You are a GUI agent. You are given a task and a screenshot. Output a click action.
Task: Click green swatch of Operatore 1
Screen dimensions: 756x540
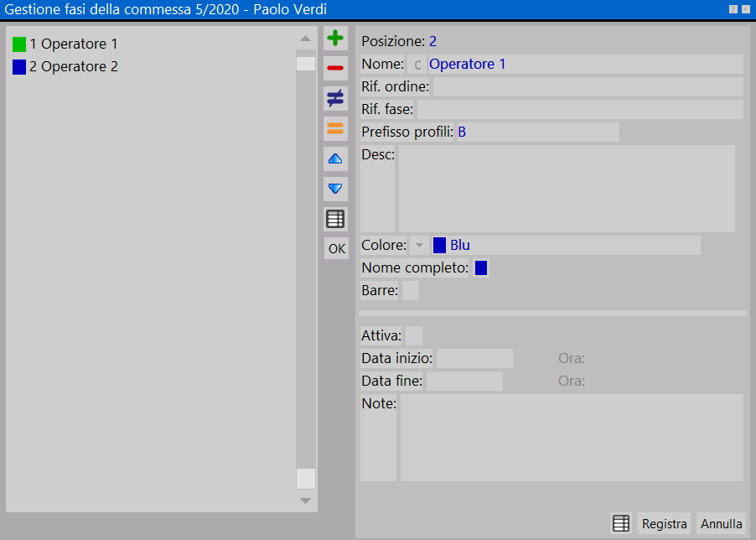point(19,44)
